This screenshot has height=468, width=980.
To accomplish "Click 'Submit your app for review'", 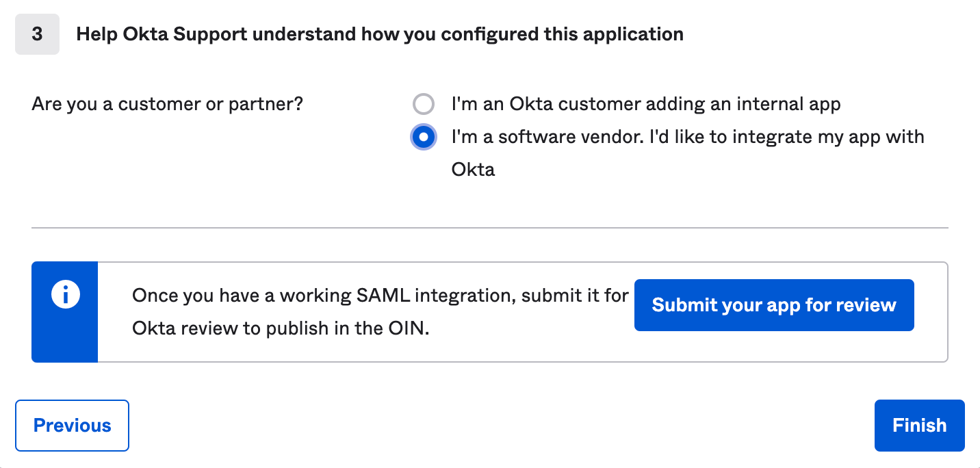I will [773, 305].
